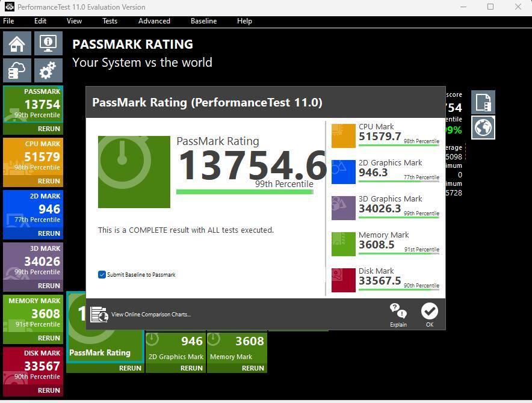
Task: Click the globe world comparison icon
Action: [483, 128]
